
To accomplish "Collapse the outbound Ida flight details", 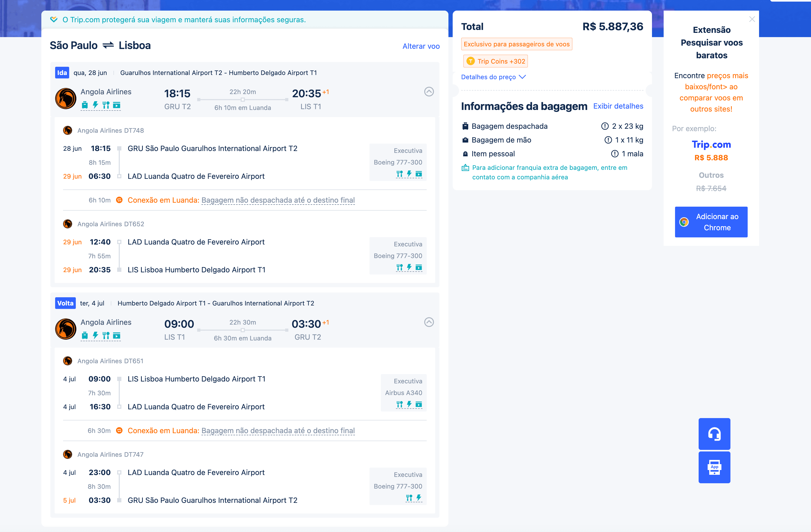I will coord(429,92).
